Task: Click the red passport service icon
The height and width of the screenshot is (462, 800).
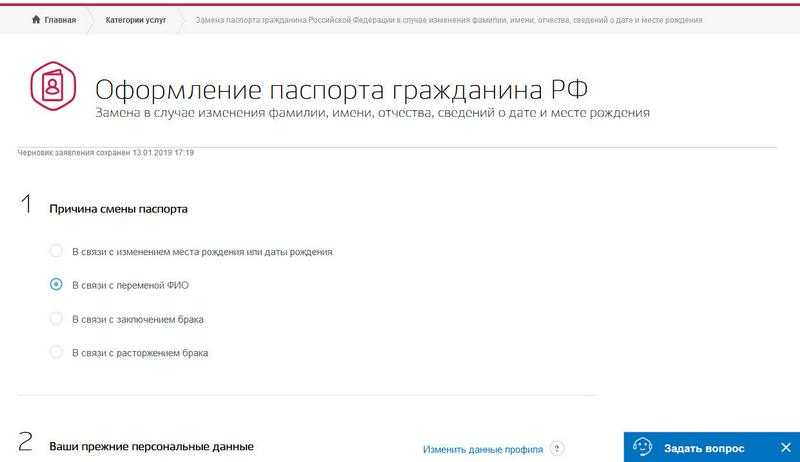Action: point(53,87)
